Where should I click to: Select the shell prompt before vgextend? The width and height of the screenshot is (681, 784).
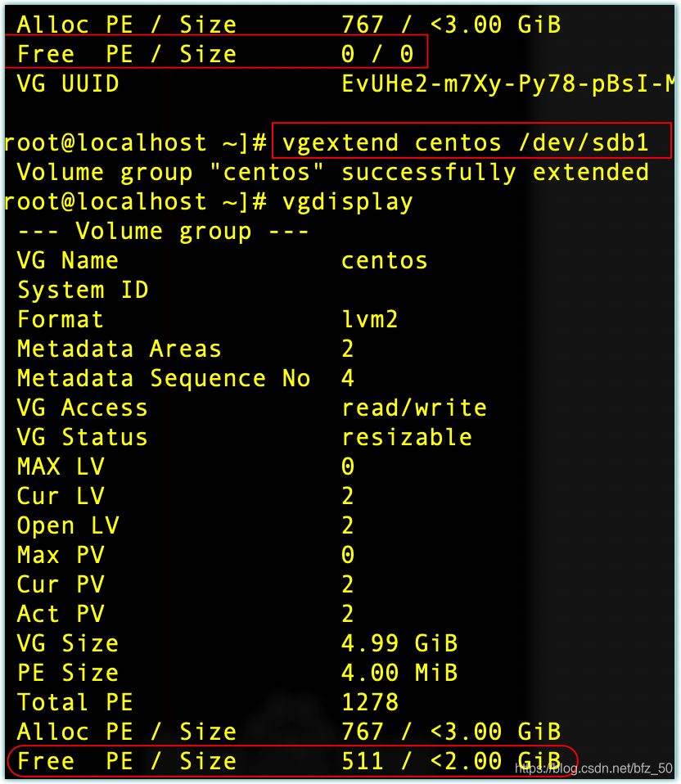coord(136,143)
